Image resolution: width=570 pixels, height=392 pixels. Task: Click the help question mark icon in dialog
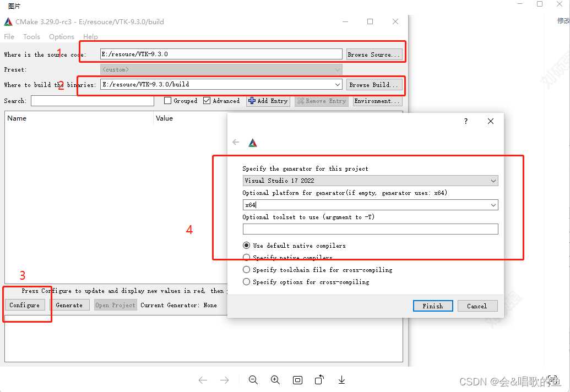click(465, 121)
